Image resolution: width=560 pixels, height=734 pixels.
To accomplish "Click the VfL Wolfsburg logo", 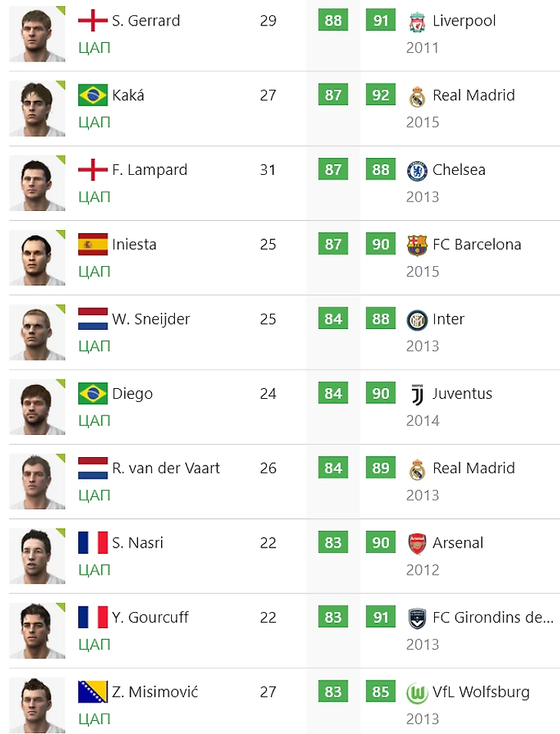I will pyautogui.click(x=417, y=693).
